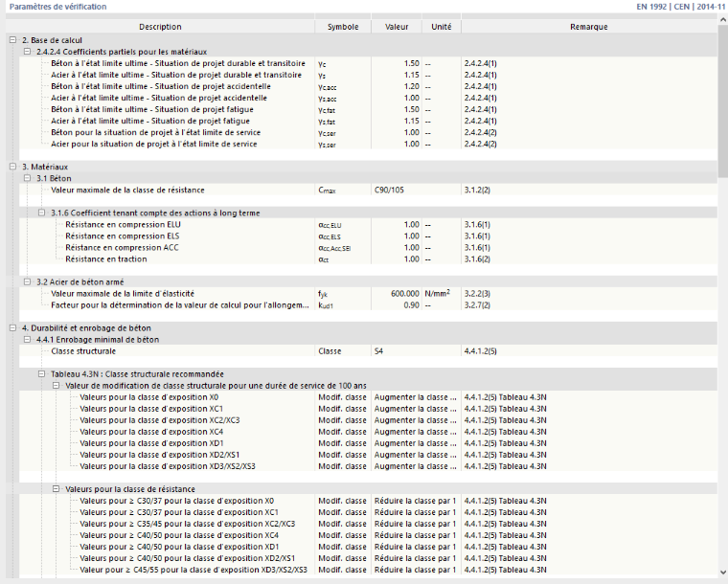The width and height of the screenshot is (728, 584).
Task: Click the Description column header
Action: coord(160,27)
